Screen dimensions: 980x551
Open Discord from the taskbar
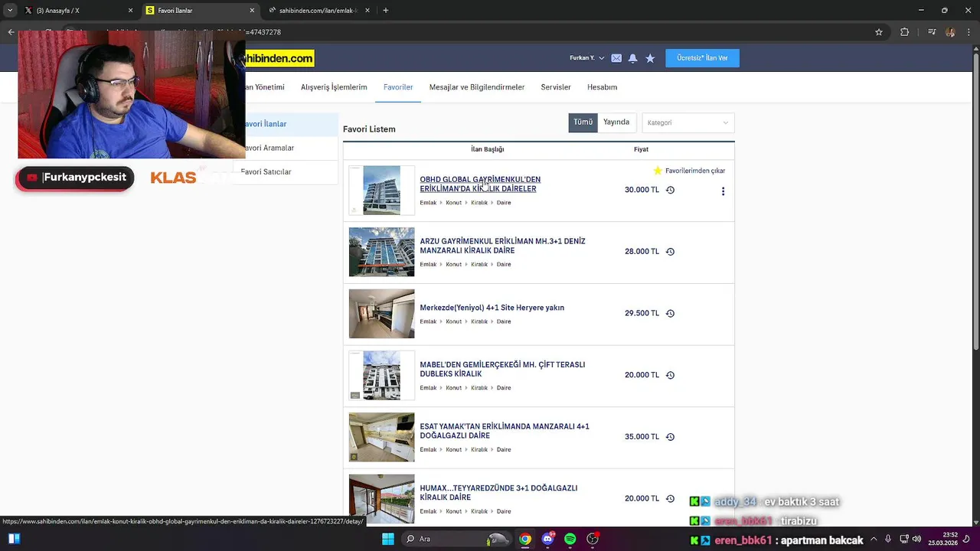(547, 539)
